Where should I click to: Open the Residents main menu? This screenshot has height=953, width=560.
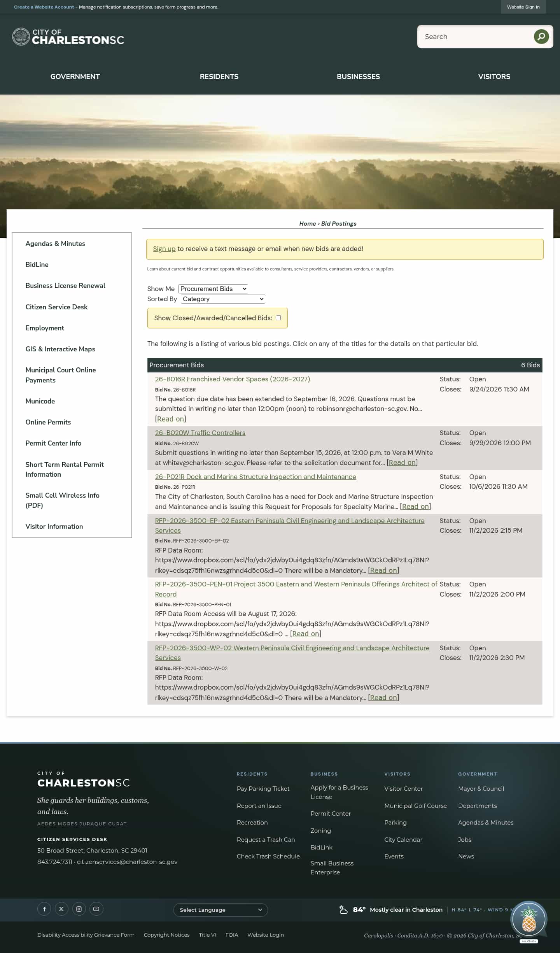(219, 77)
